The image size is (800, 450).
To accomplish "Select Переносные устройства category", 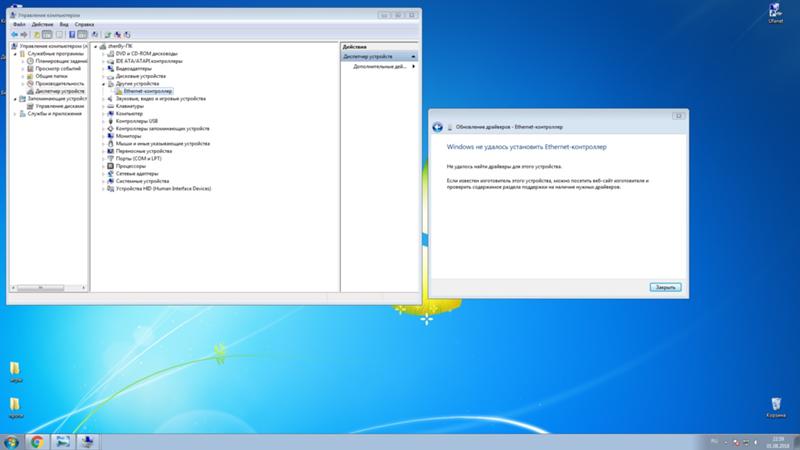I will pyautogui.click(x=144, y=151).
